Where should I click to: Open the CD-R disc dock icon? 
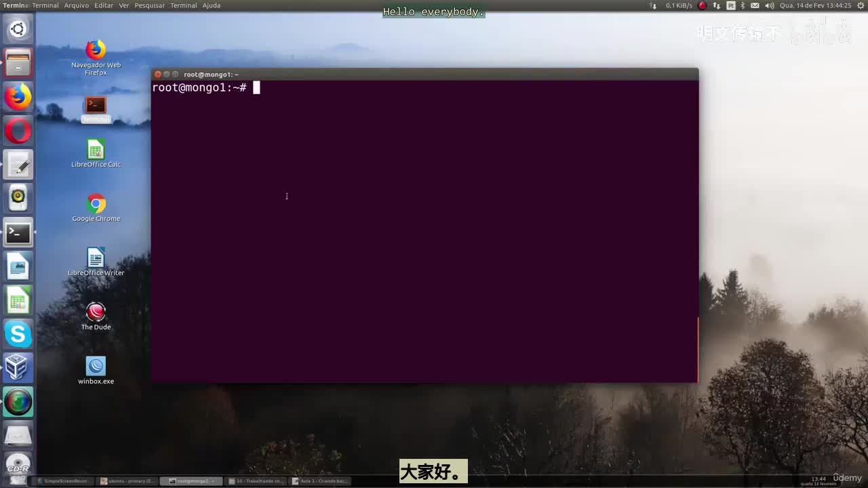pos(18,465)
